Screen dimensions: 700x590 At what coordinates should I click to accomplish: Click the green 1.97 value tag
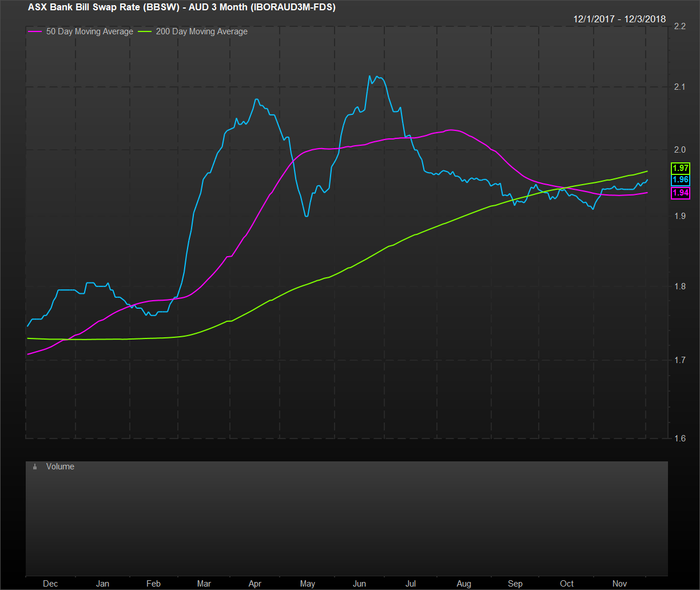(x=680, y=168)
